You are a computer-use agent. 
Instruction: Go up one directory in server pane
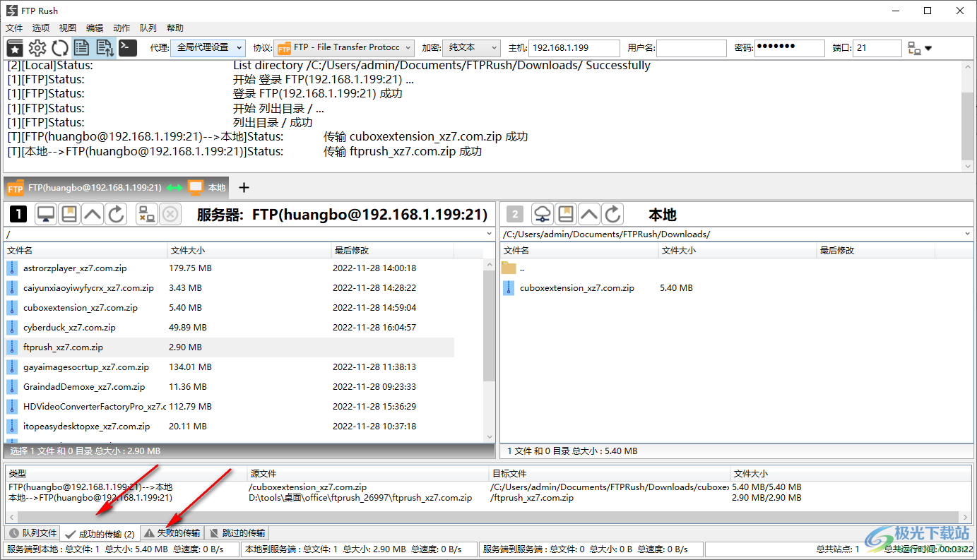93,215
